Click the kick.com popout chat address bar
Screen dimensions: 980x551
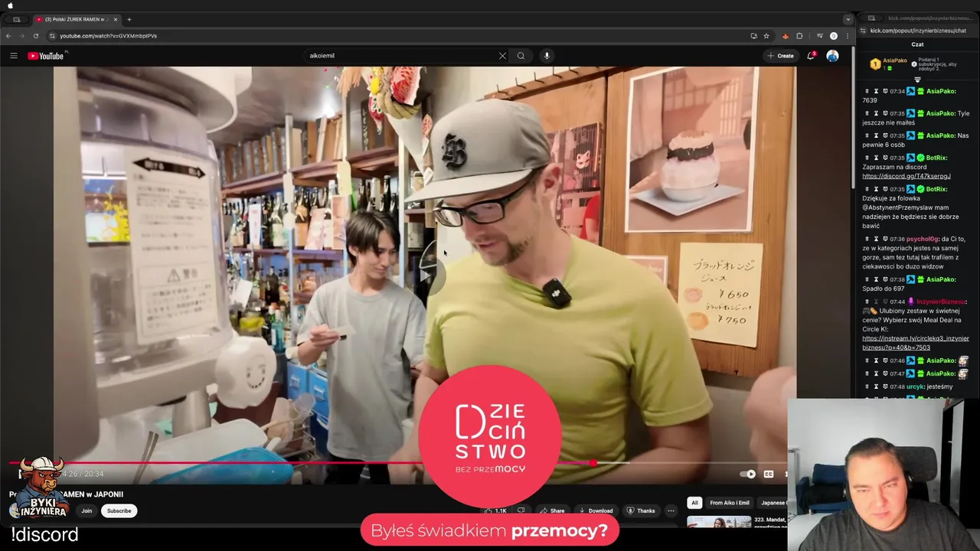(x=918, y=31)
